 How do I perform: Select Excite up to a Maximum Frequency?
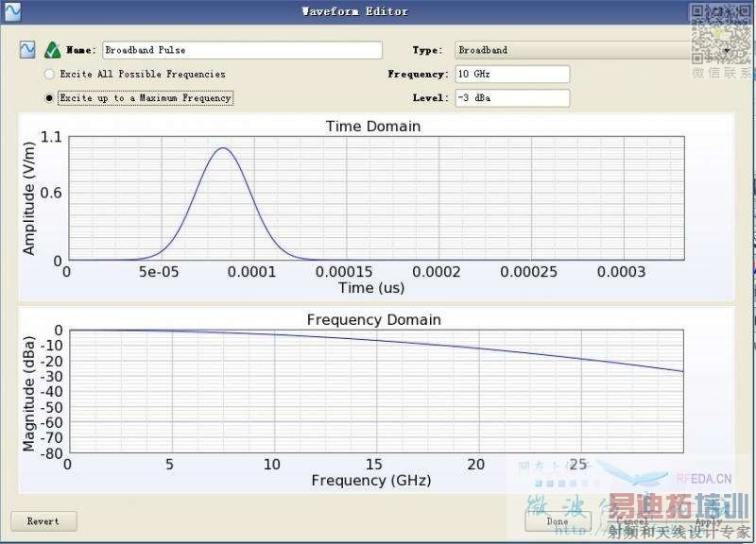point(139,98)
